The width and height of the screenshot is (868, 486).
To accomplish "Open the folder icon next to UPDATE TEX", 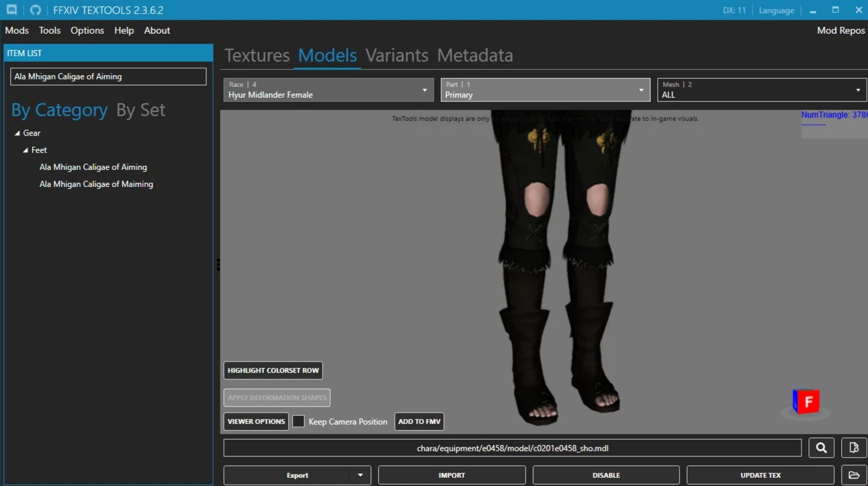I will [854, 475].
